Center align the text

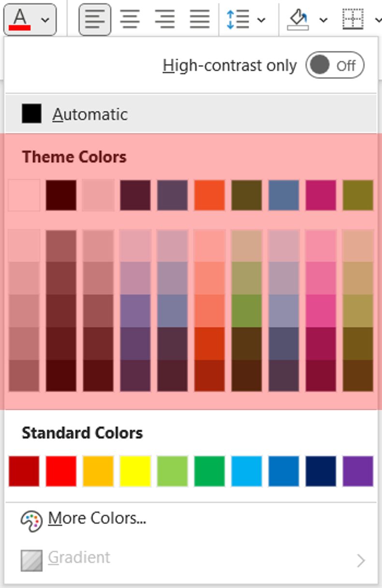point(130,19)
